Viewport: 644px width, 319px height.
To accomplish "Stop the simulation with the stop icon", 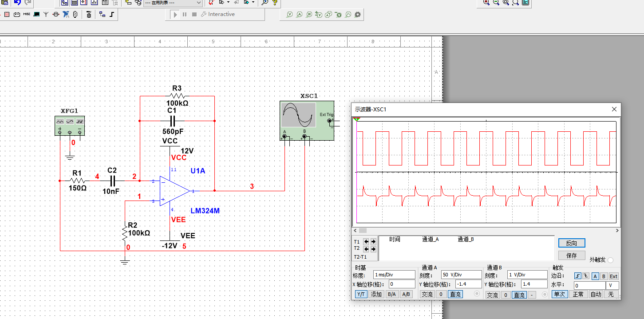I will tap(194, 14).
